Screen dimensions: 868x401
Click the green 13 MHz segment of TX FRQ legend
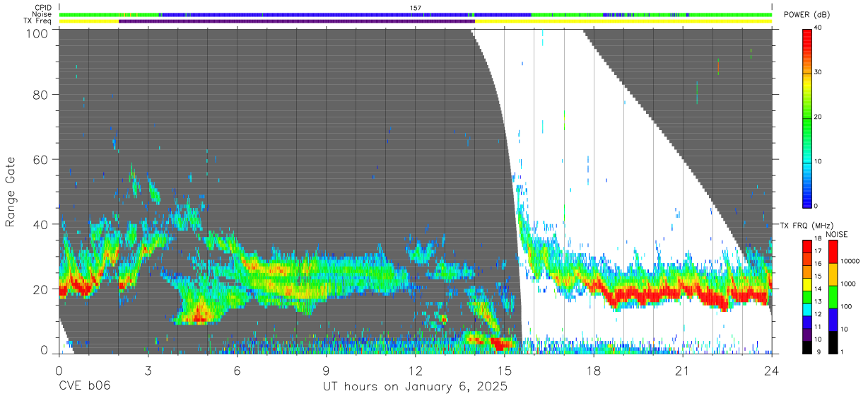coord(807,297)
